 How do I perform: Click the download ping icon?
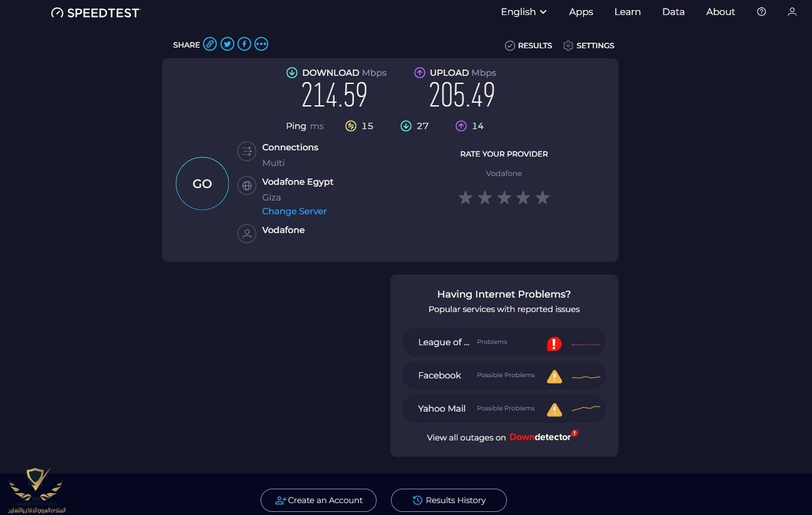[406, 126]
